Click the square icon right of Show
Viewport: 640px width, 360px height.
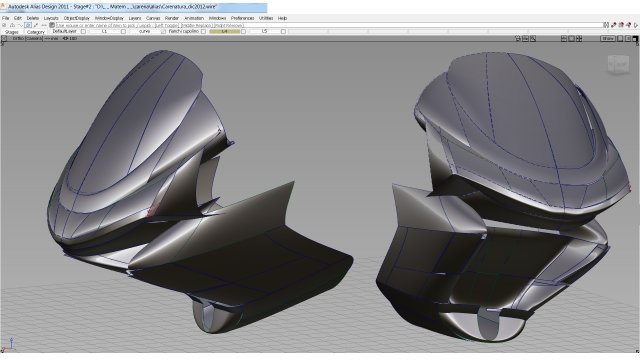620,38
